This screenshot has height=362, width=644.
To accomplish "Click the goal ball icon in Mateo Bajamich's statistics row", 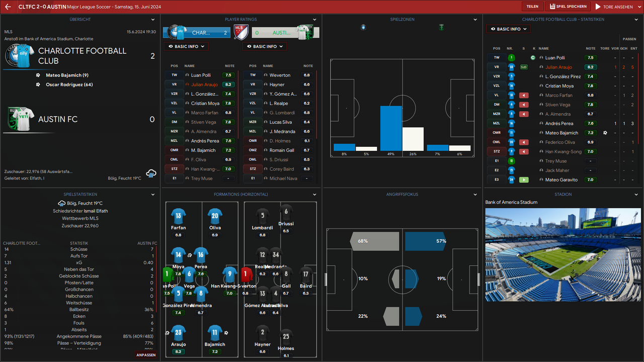I will point(605,133).
